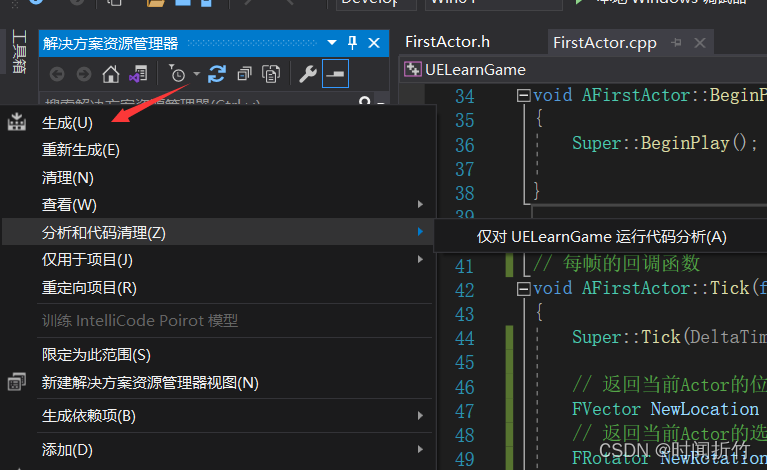Run code analysis on UELearnGame submenu item
The height and width of the screenshot is (470, 767).
pyautogui.click(x=601, y=237)
